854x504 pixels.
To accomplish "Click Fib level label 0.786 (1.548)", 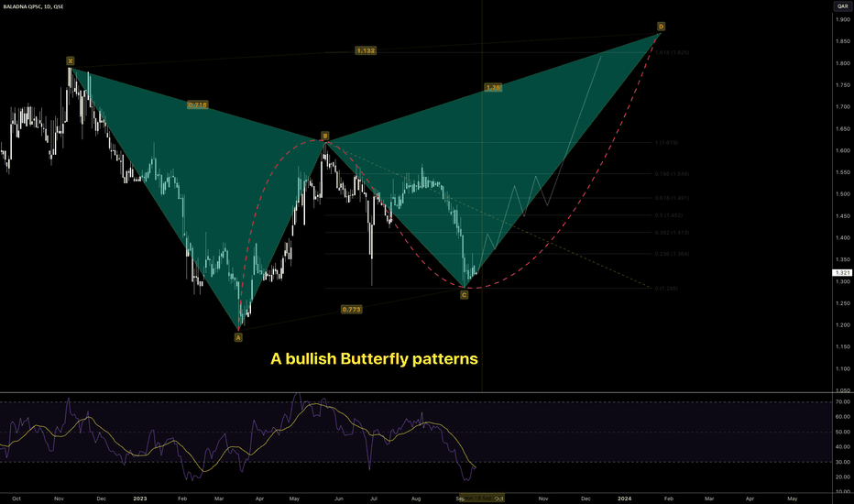I will click(672, 174).
